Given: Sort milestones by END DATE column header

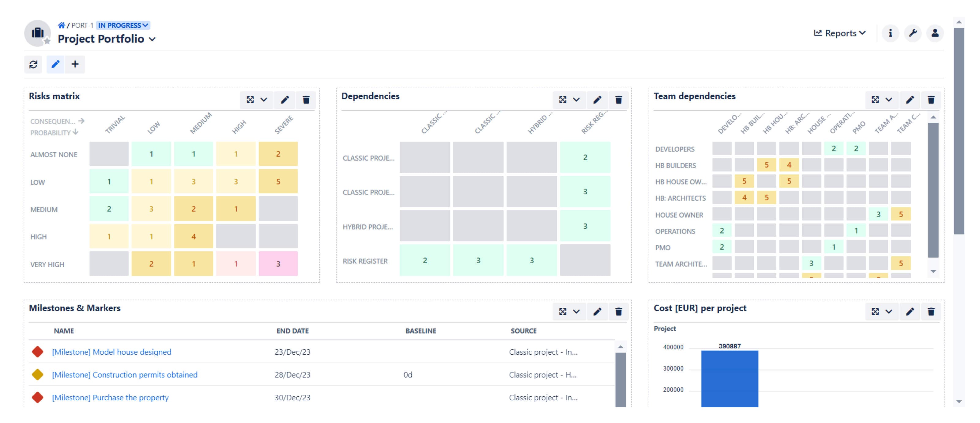Looking at the screenshot, I should (292, 331).
